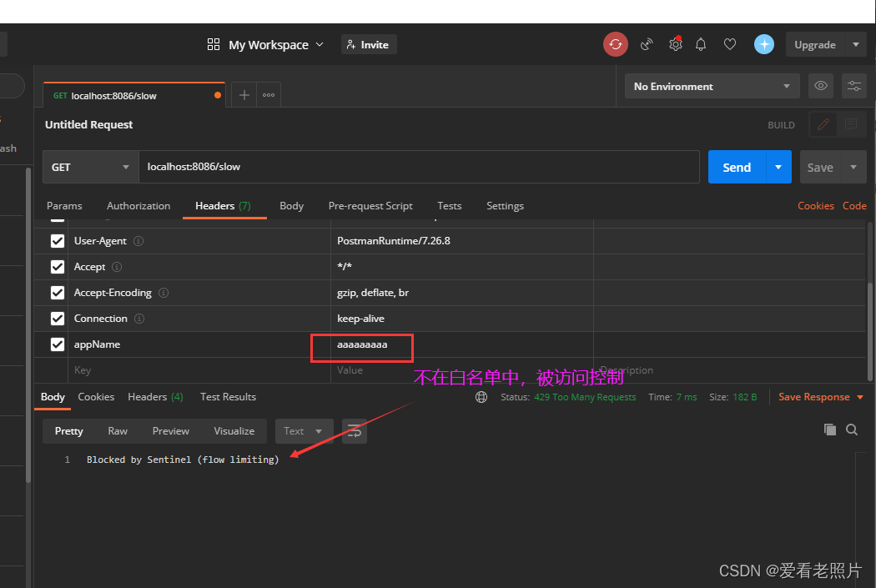Click the Save button
Viewport: 876px width, 588px height.
pos(820,167)
